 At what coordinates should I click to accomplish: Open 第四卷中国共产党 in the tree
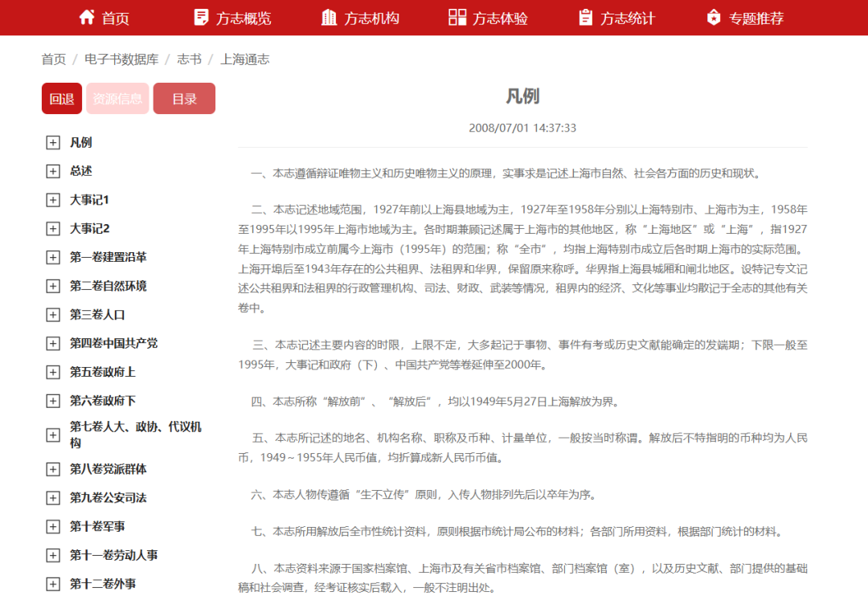[113, 345]
